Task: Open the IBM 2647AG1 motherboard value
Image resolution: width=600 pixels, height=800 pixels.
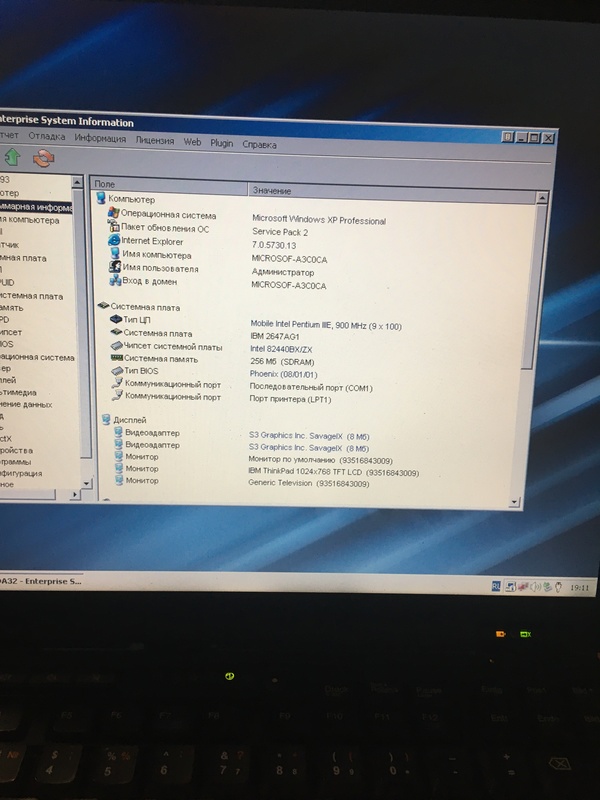Action: (x=275, y=336)
